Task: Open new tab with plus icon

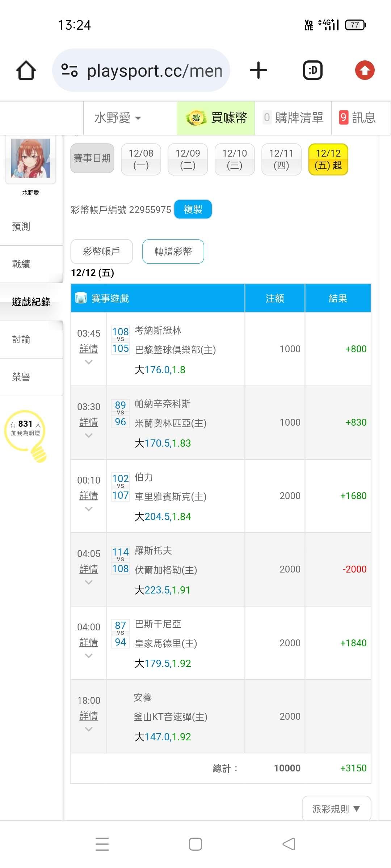Action: click(258, 70)
